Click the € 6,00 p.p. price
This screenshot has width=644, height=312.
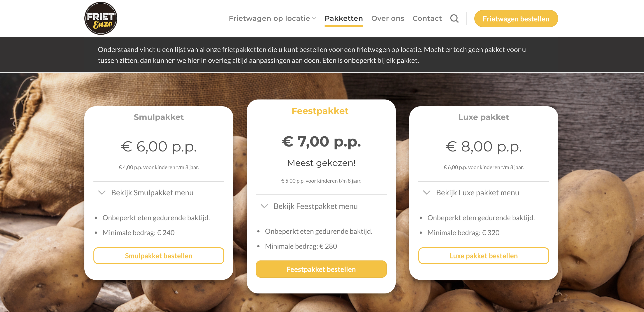(159, 146)
